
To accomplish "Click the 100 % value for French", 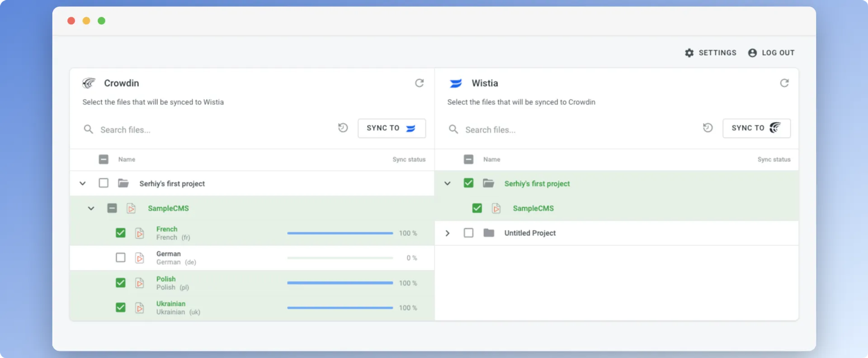I will pos(408,233).
